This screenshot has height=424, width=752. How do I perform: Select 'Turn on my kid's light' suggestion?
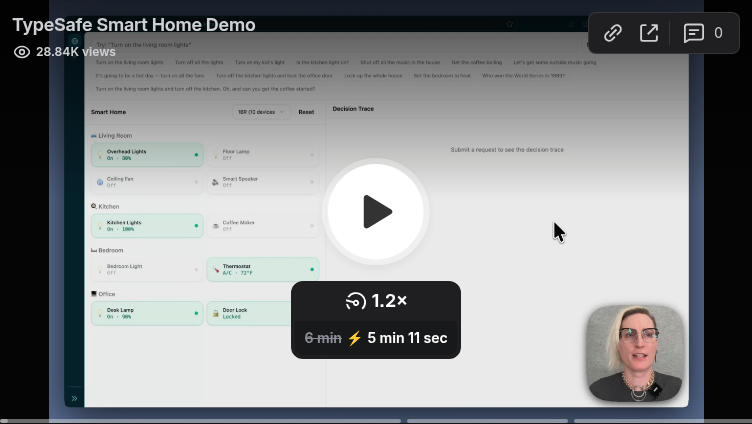click(x=260, y=62)
